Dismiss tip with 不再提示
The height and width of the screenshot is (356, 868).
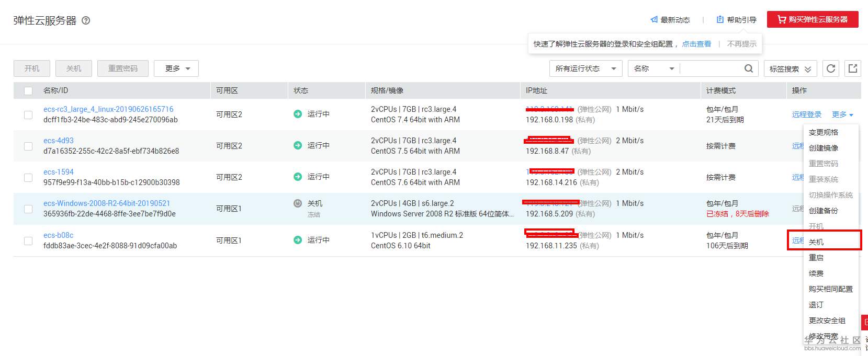pyautogui.click(x=742, y=44)
